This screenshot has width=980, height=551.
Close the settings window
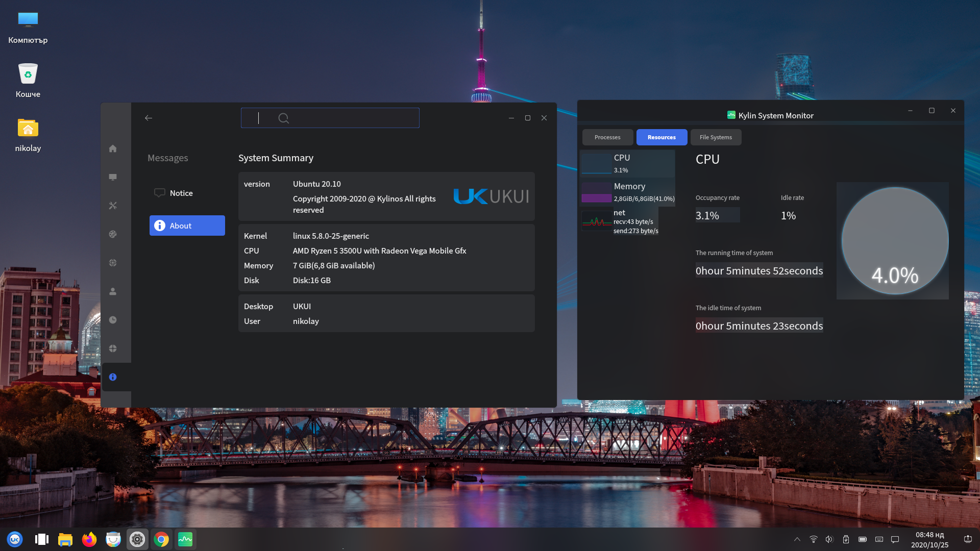544,118
